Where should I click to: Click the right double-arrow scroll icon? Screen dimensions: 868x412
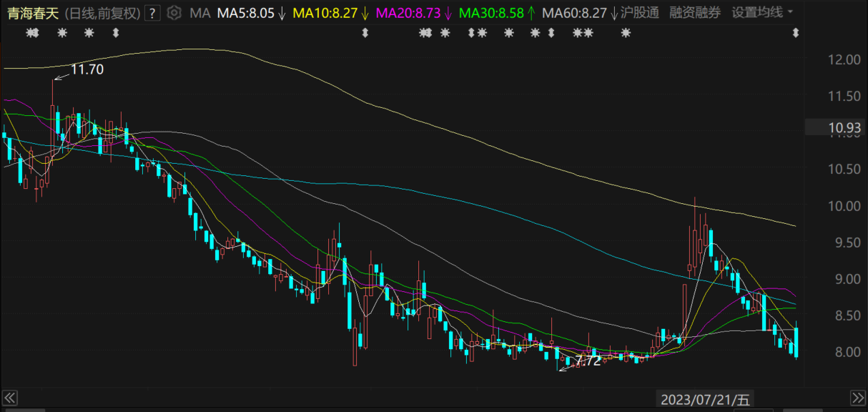click(x=857, y=398)
